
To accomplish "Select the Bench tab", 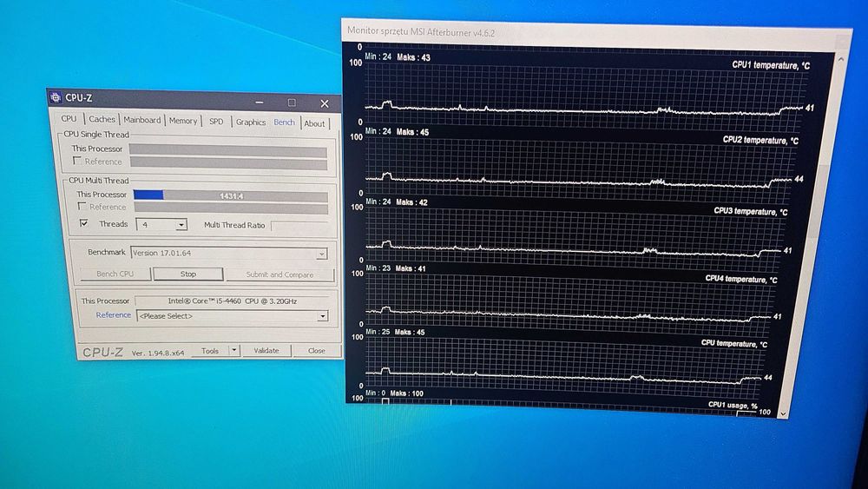I will tap(284, 122).
